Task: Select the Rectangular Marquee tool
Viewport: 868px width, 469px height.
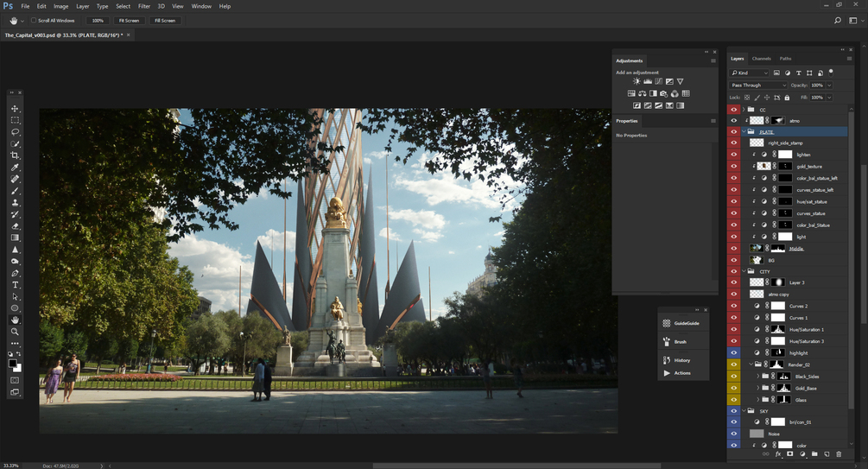Action: click(x=15, y=120)
